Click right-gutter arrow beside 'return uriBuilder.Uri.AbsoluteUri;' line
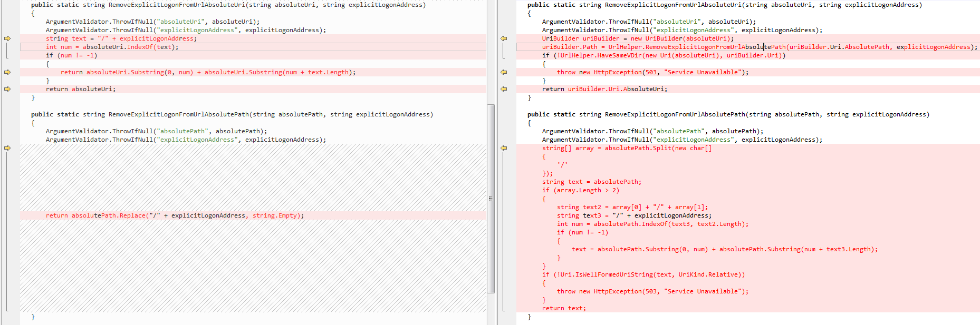The image size is (980, 325). [504, 89]
